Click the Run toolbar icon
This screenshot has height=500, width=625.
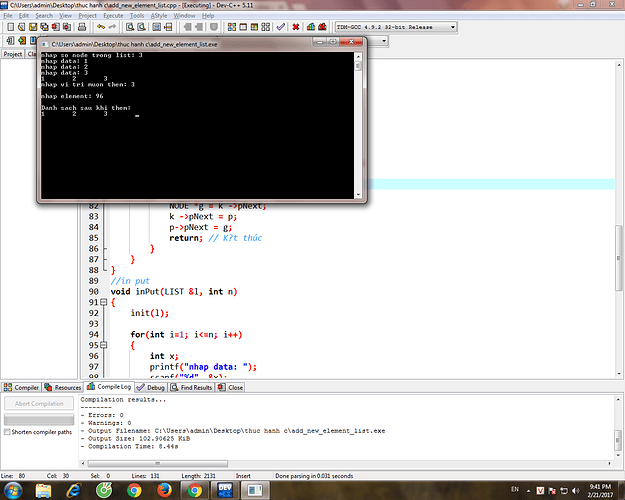tap(243, 27)
